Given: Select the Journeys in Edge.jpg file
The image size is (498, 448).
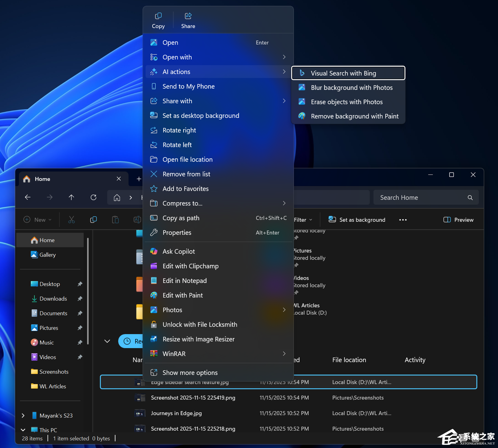Looking at the screenshot, I should (x=288, y=413).
